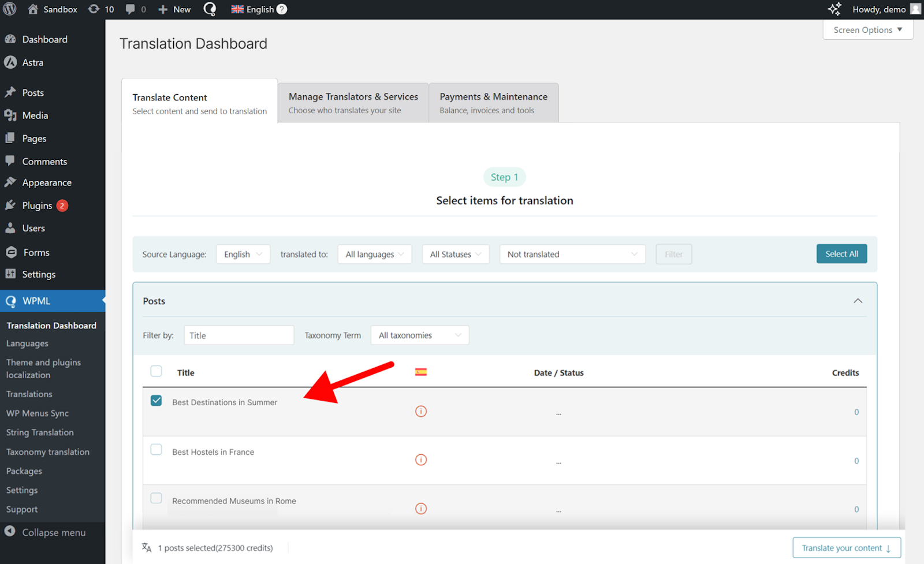Screen dimensions: 924x564
Task: Click the Title filter input field
Action: coord(239,335)
